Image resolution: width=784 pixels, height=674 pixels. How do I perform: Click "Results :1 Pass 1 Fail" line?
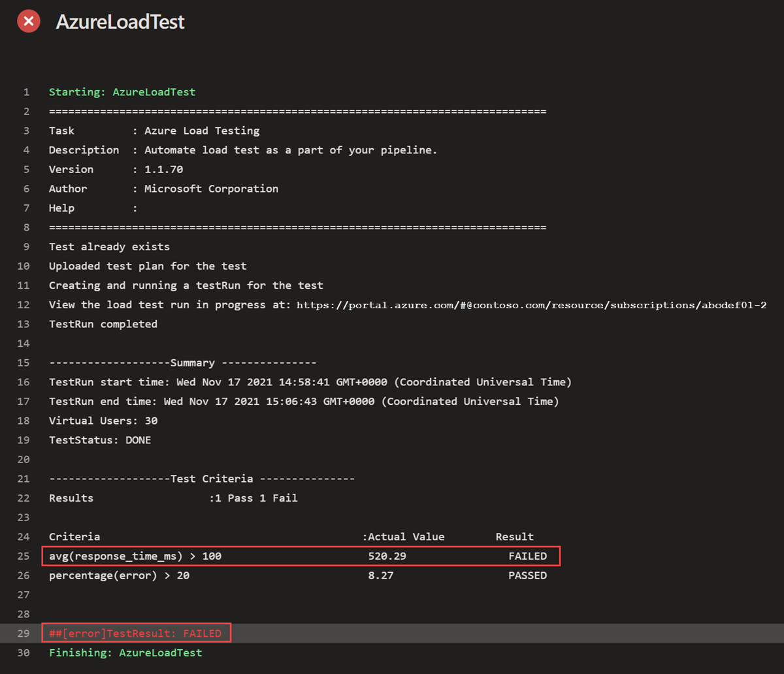(x=173, y=498)
